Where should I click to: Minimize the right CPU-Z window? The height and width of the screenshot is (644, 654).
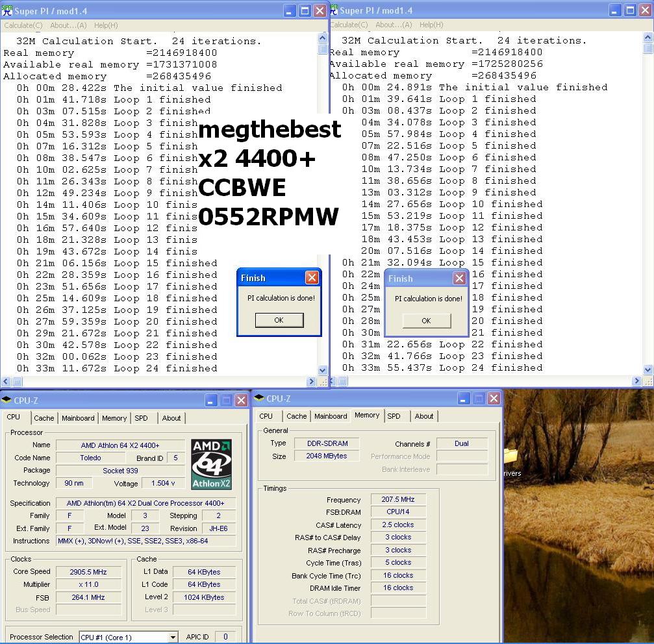click(x=464, y=399)
